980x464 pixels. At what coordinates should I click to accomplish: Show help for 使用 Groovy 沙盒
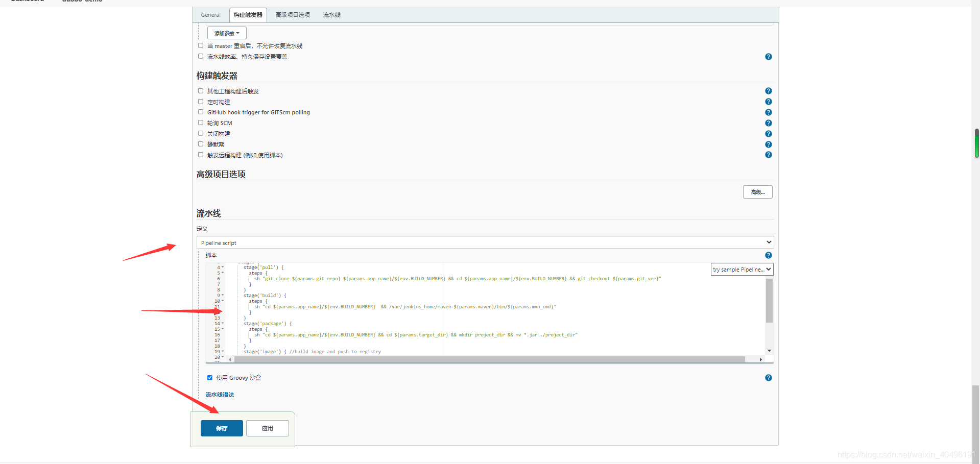click(768, 378)
